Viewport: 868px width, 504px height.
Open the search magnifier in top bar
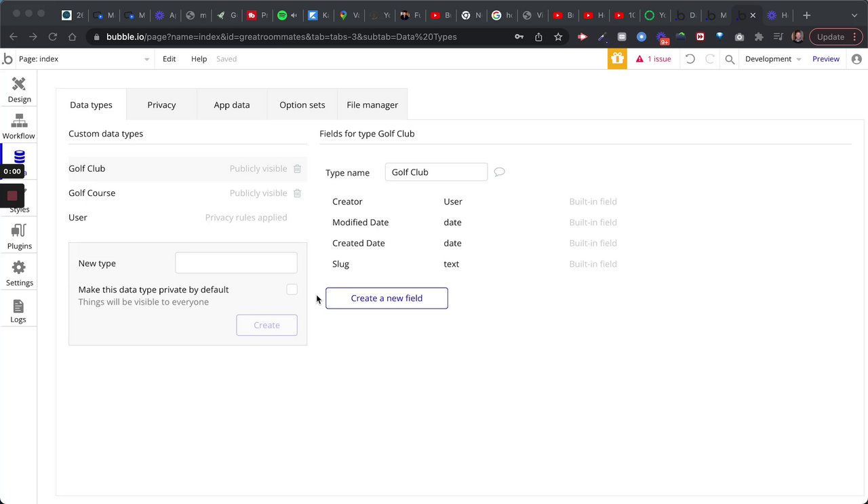click(x=730, y=59)
